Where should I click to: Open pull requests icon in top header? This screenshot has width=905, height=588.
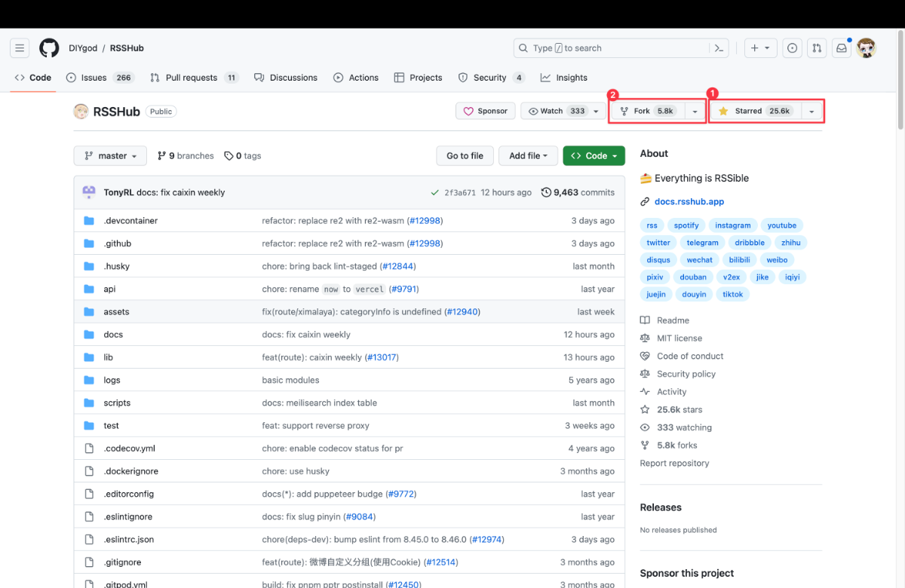pos(817,48)
